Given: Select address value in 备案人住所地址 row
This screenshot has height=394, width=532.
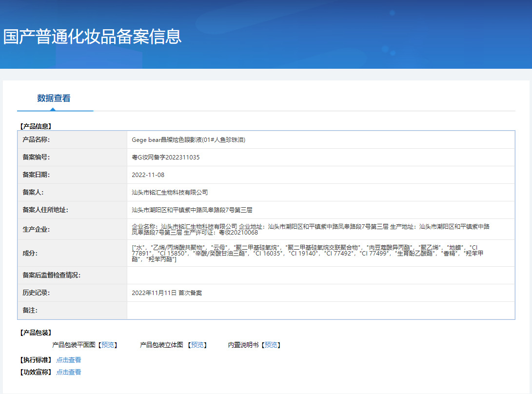Looking at the screenshot, I should click(192, 210).
